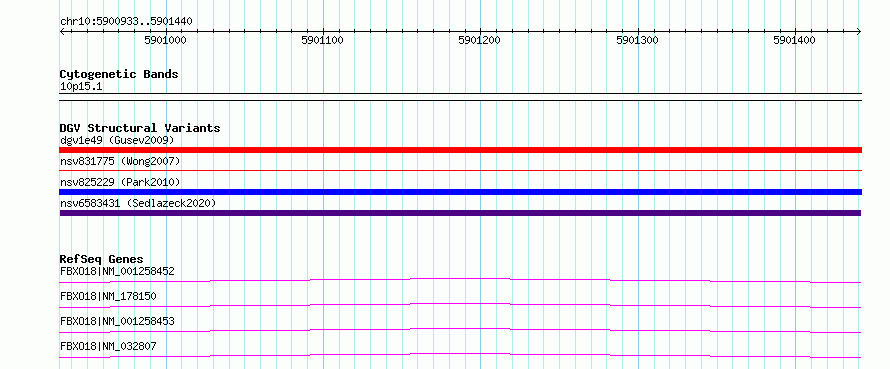Click the thick red dgv1e49 variant bar
The width and height of the screenshot is (890, 369).
460,150
